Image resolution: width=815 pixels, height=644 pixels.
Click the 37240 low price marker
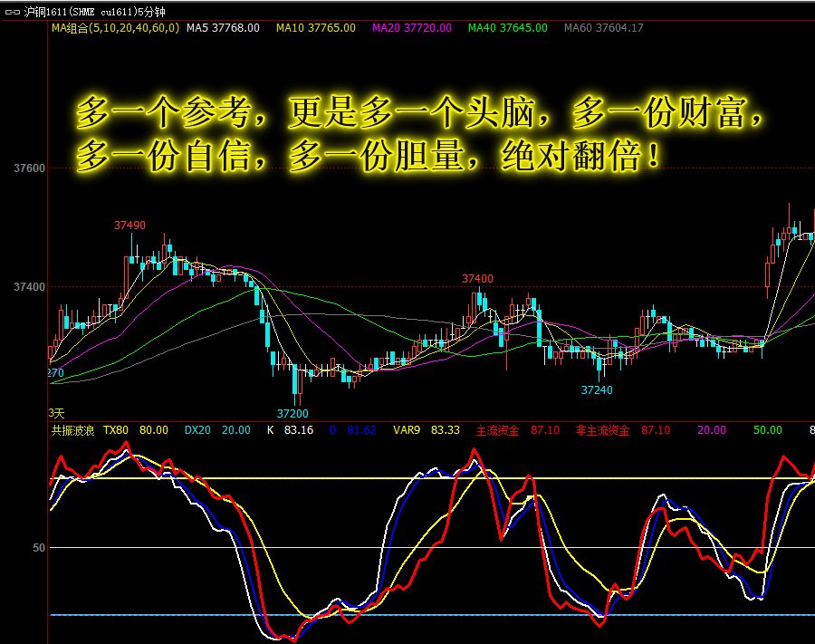597,390
